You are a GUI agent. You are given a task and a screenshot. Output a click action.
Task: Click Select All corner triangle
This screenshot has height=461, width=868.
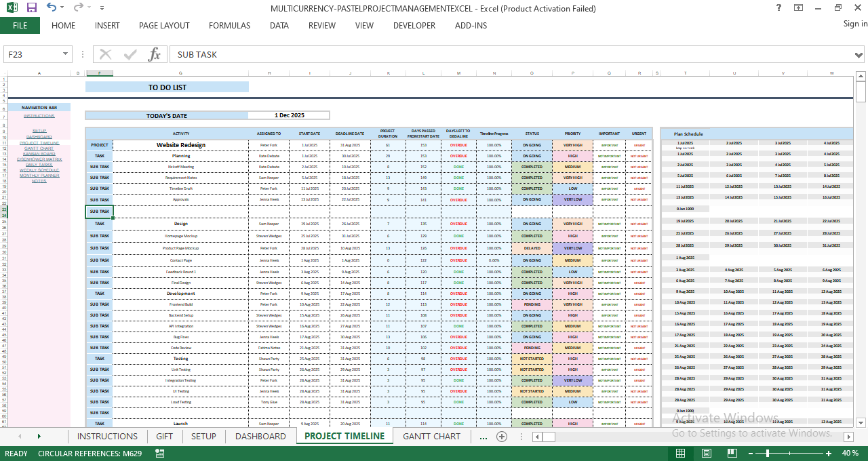(3, 73)
